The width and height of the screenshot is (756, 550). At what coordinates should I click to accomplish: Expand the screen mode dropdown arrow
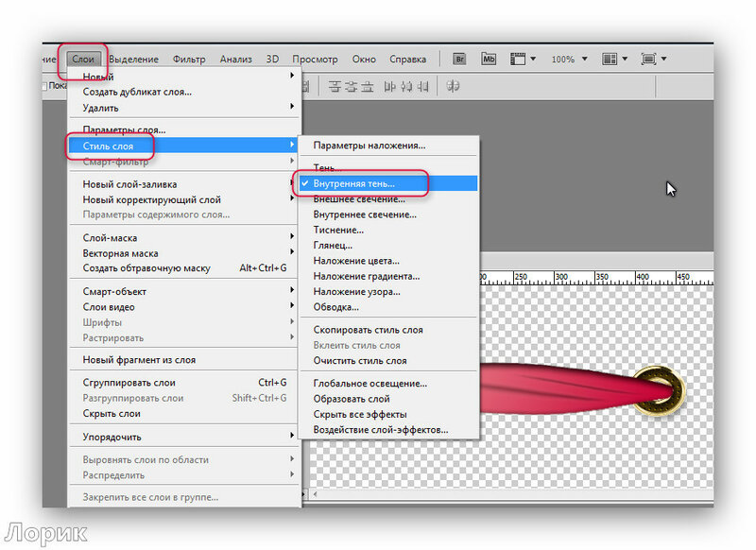point(664,59)
